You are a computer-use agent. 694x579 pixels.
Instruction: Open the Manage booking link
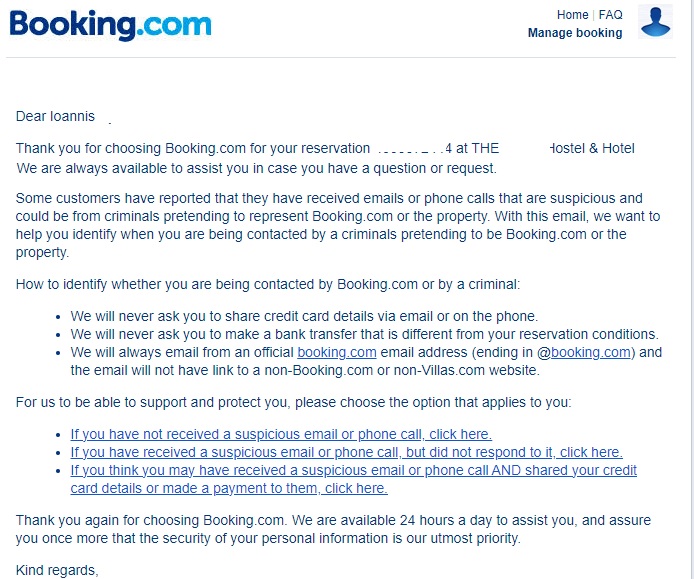(575, 33)
